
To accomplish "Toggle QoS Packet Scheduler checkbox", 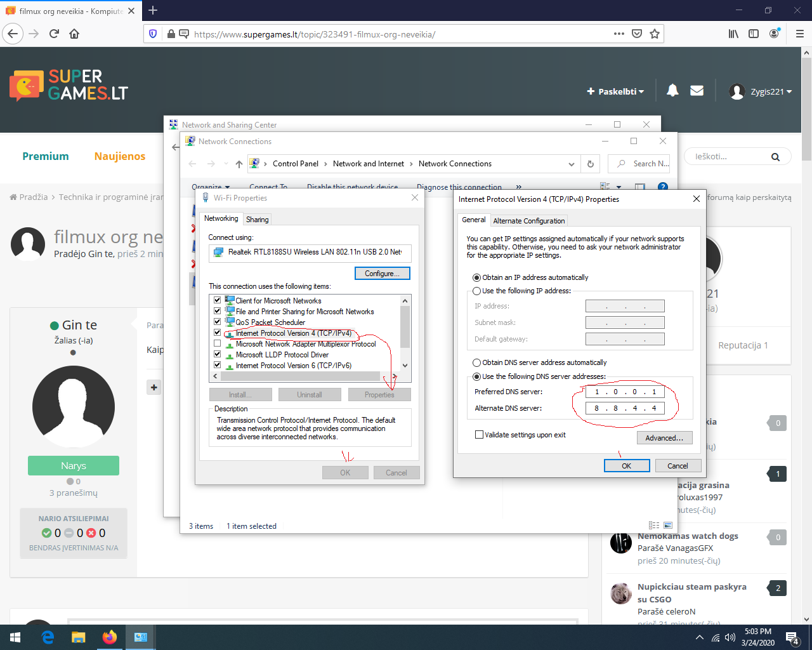I will coord(217,322).
